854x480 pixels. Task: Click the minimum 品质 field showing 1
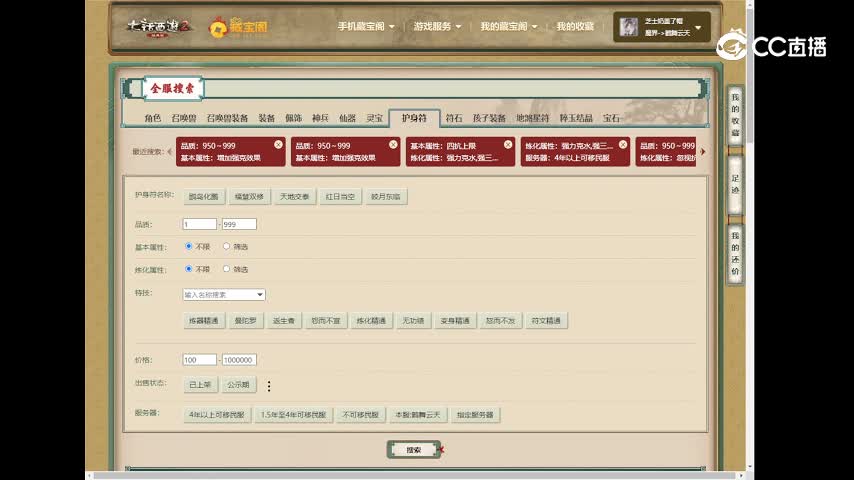199,224
